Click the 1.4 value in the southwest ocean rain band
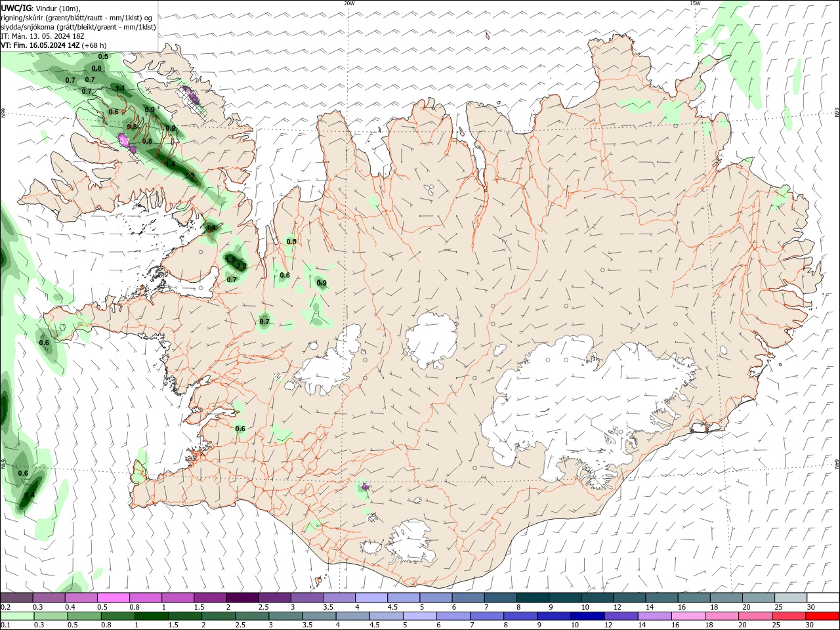Image resolution: width=840 pixels, height=630 pixels. click(x=30, y=495)
